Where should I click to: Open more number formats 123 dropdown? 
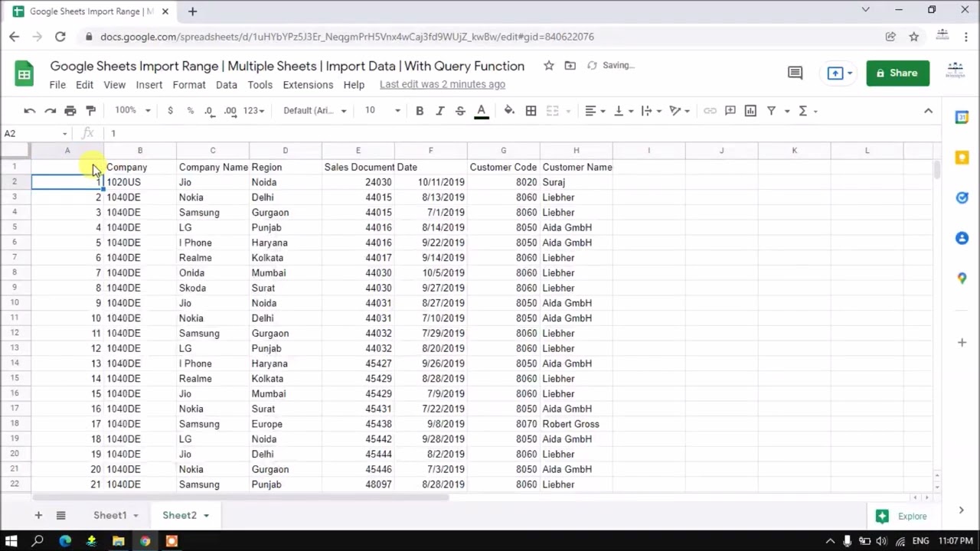click(253, 111)
